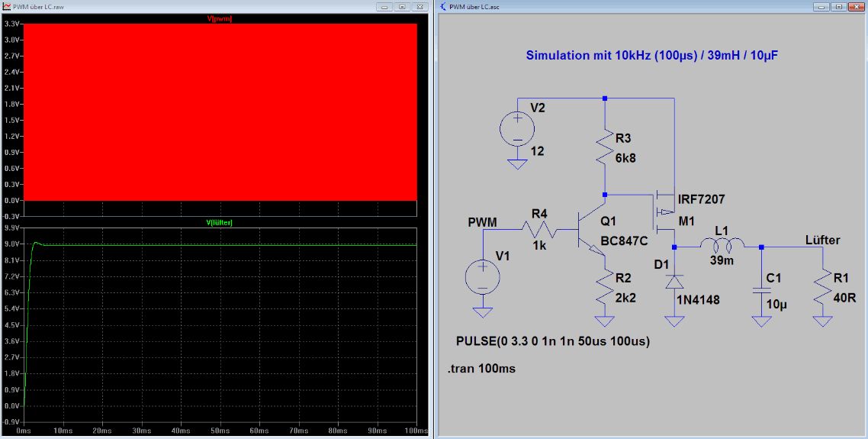868x439 pixels.
Task: Click the 3.3V label on upper plot axis
Action: (12, 24)
